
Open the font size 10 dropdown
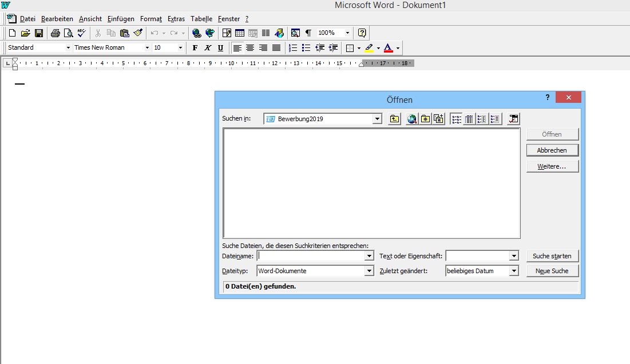coord(180,48)
